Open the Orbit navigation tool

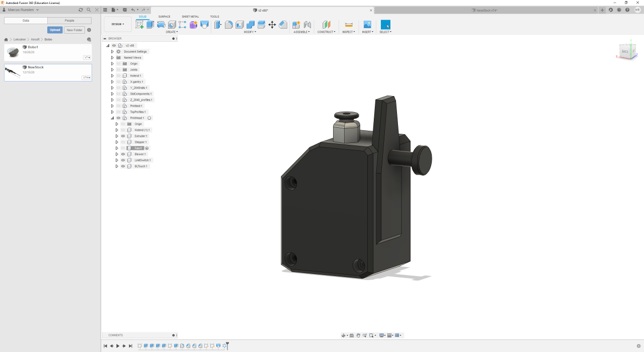point(344,335)
